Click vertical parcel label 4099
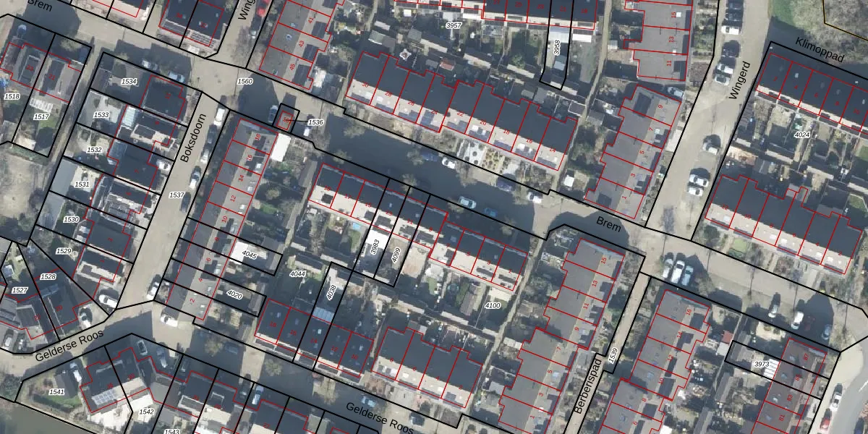This screenshot has width=868, height=434. tap(396, 255)
